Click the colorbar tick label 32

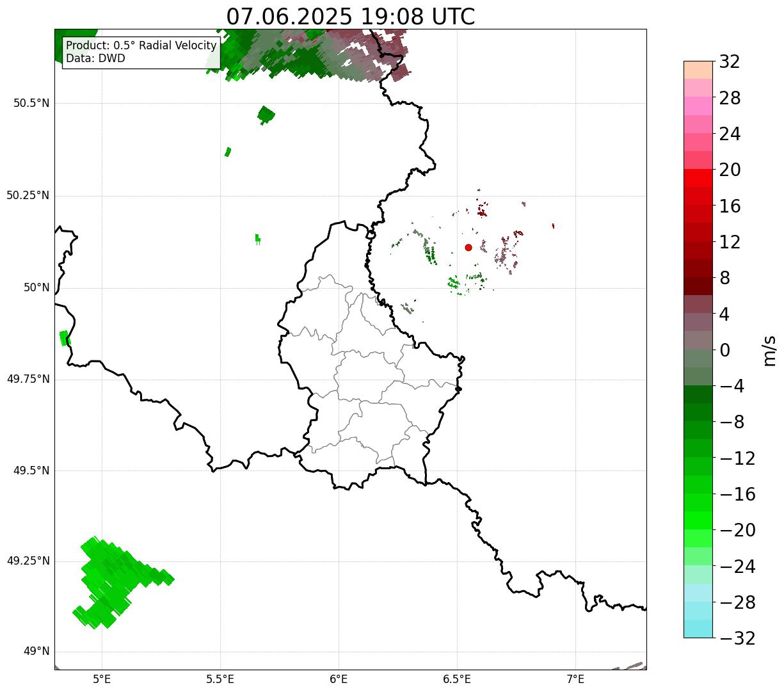(730, 61)
